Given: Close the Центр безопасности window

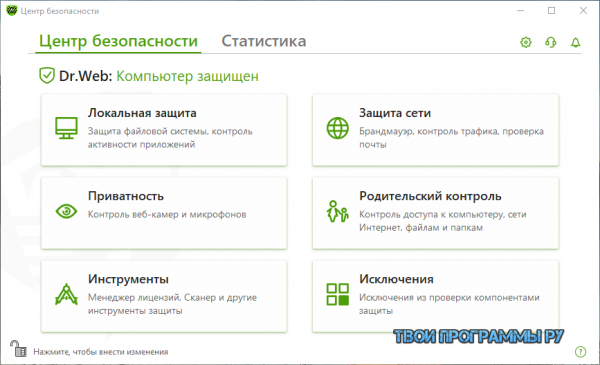Looking at the screenshot, I should click(x=583, y=11).
